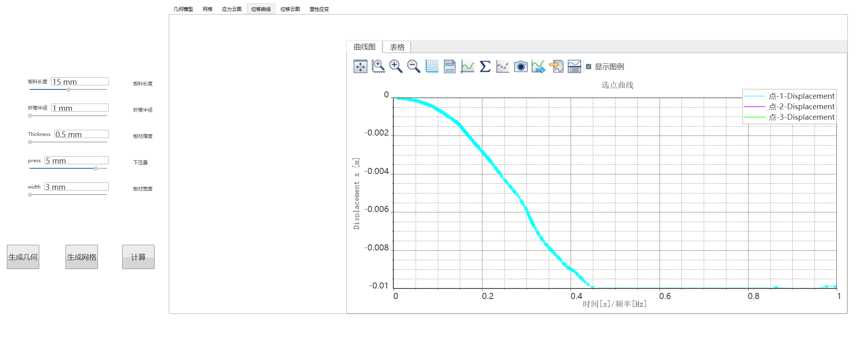Screen dimensions: 868x354
Task: Click the 计算 button
Action: (138, 257)
